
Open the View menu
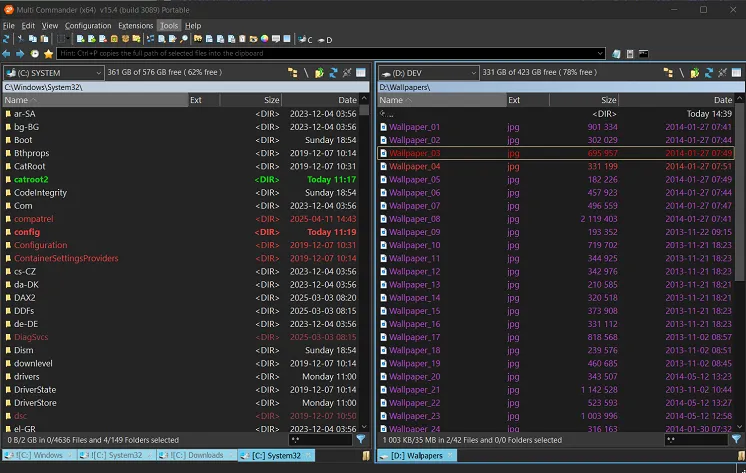point(49,26)
